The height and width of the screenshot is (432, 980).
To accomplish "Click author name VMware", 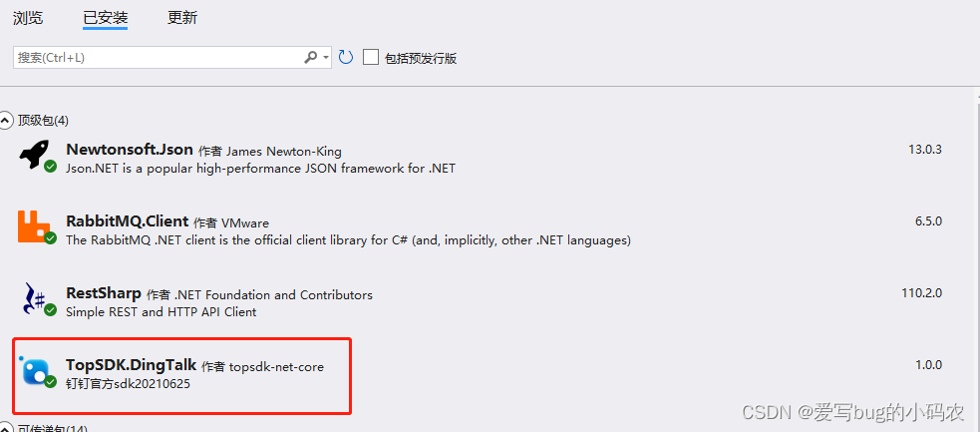I will pos(245,223).
